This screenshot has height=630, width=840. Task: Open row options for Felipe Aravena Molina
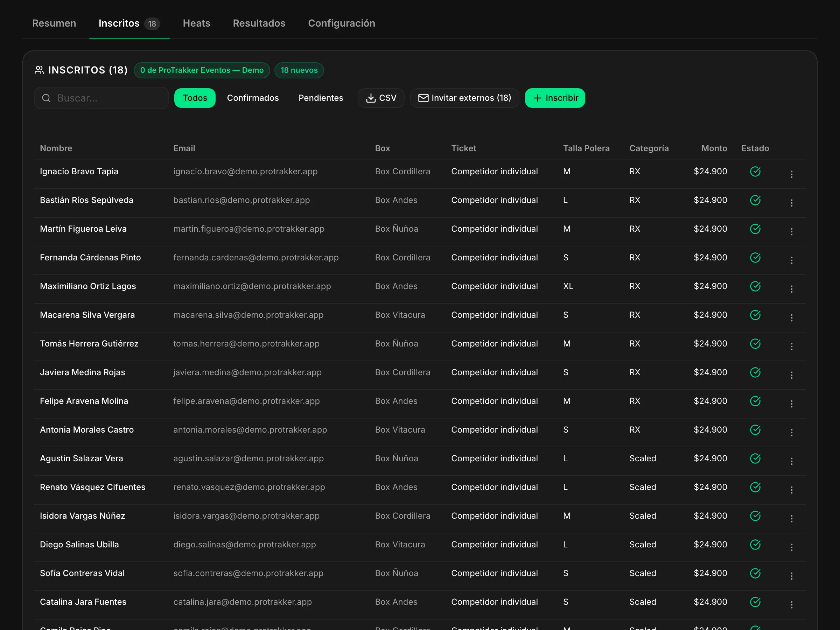791,404
